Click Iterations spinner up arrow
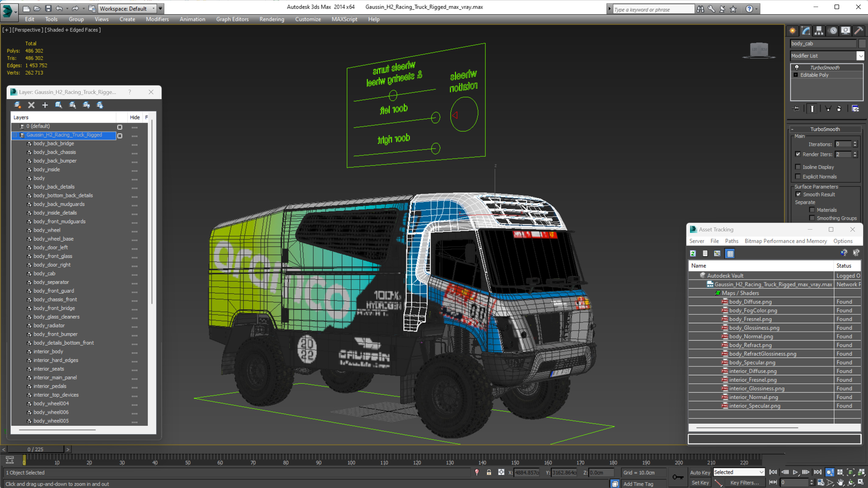The image size is (868, 488). click(x=855, y=142)
